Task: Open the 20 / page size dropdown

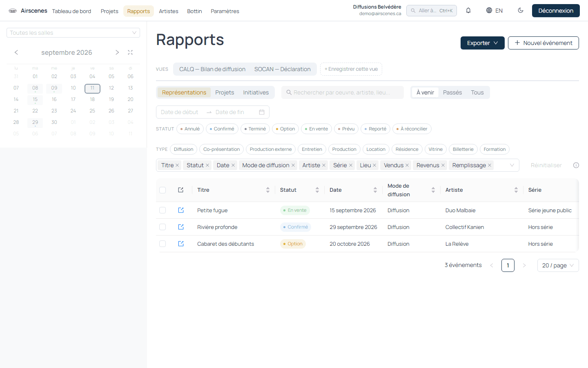Action: coord(558,265)
